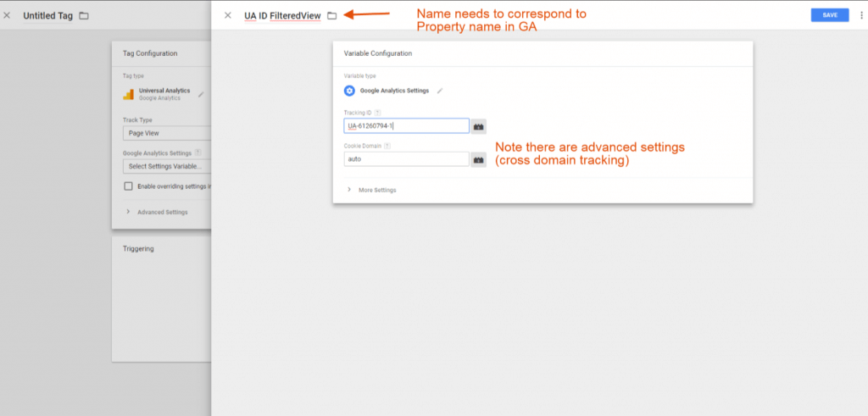
Task: Click the Tag Configuration header text
Action: [x=150, y=53]
